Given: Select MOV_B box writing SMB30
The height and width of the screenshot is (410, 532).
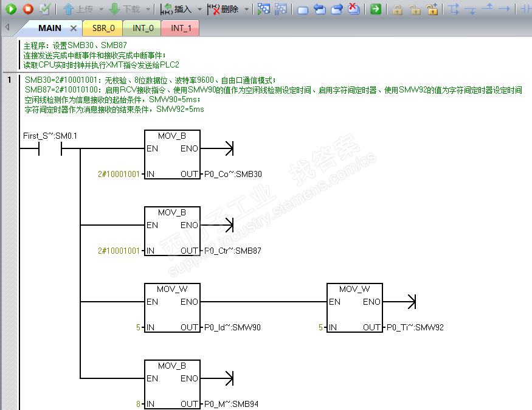Looking at the screenshot, I should click(x=172, y=155).
